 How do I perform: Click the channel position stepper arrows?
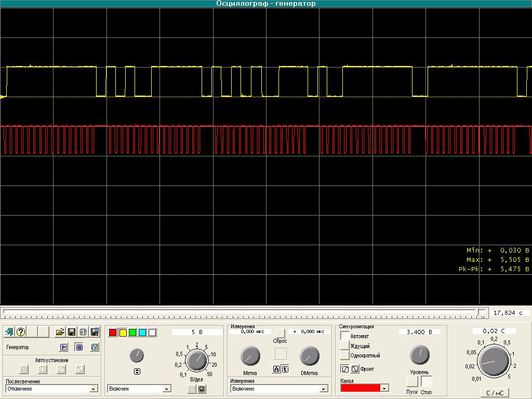pos(137,371)
